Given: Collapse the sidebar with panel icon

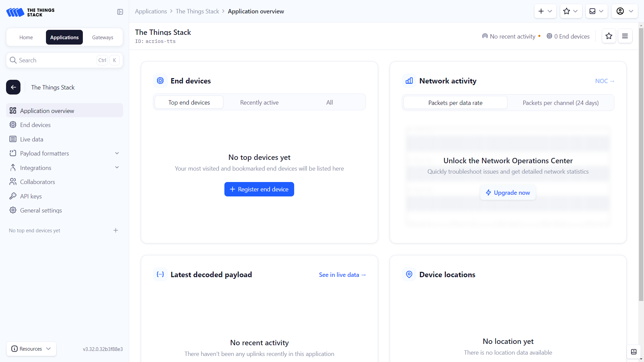Looking at the screenshot, I should coord(120,12).
